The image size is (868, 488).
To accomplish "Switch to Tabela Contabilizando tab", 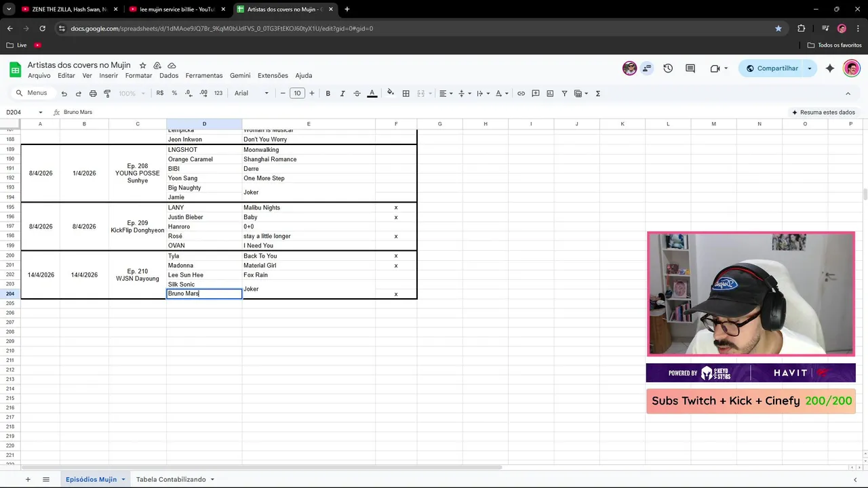I will coord(171,479).
